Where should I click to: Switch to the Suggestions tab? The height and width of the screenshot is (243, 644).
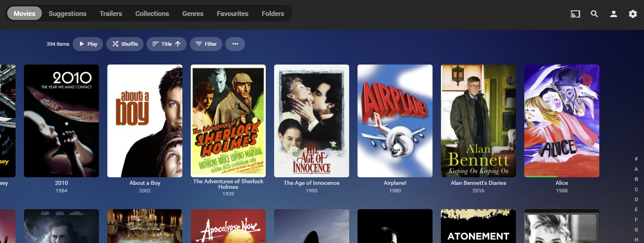point(67,14)
